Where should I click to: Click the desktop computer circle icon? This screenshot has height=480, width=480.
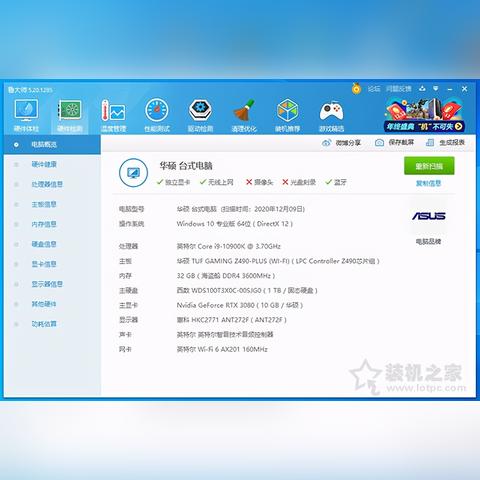click(133, 173)
